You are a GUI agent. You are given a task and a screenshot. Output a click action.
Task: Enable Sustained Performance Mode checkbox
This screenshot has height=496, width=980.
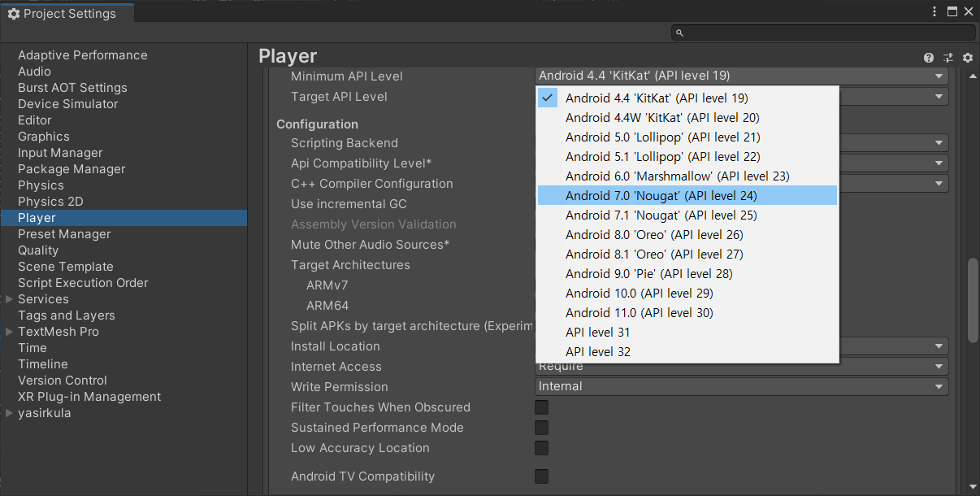click(541, 428)
